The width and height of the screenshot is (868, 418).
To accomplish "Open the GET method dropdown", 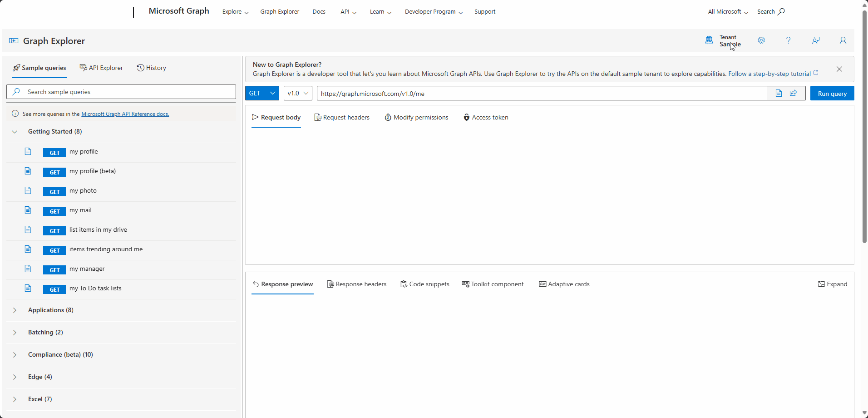I will [262, 93].
